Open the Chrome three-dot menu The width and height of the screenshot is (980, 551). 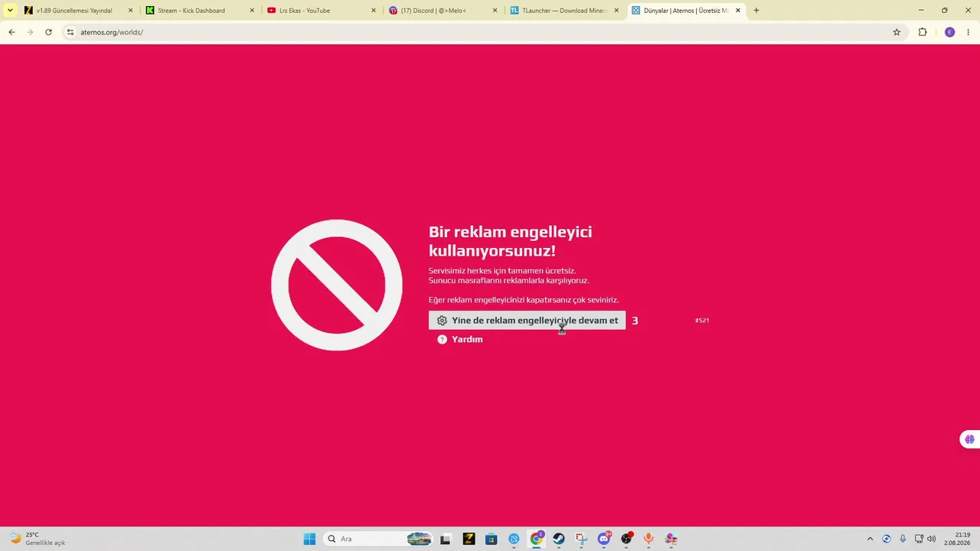click(x=969, y=32)
